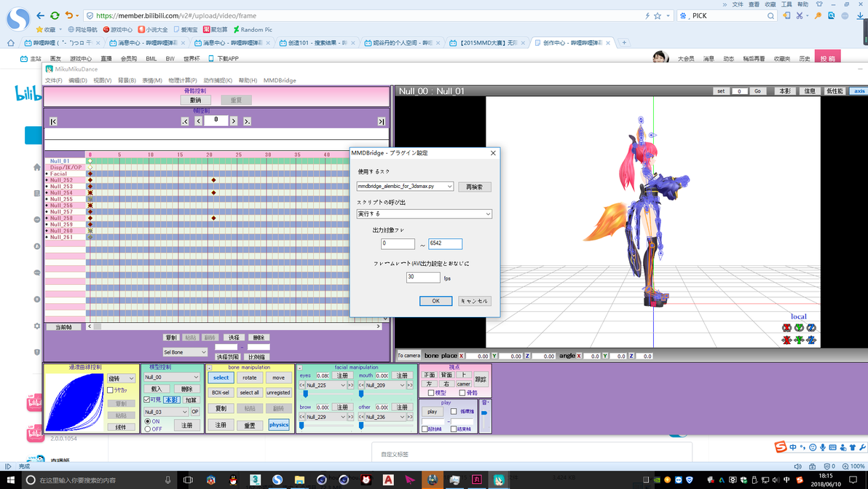The height and width of the screenshot is (489, 868).
Task: Open the teal MikuMikuDance taskbar icon
Action: (499, 480)
